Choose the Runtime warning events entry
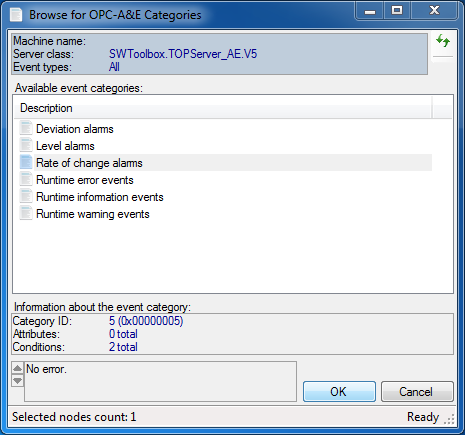465x435 pixels. 93,214
